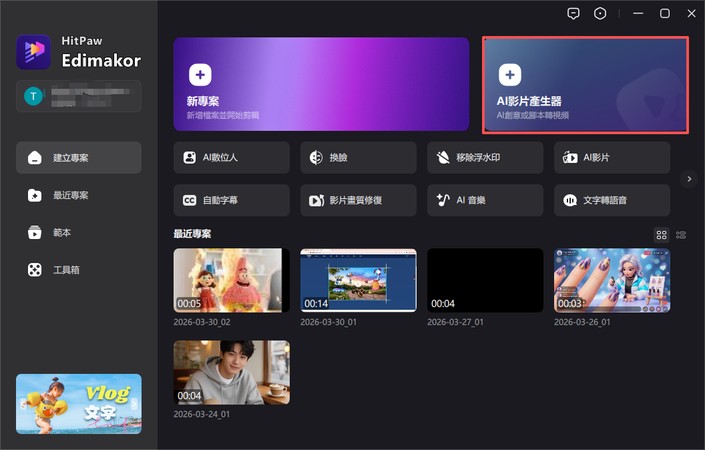The width and height of the screenshot is (705, 450).
Task: Switch recent projects to list view
Action: coord(681,235)
